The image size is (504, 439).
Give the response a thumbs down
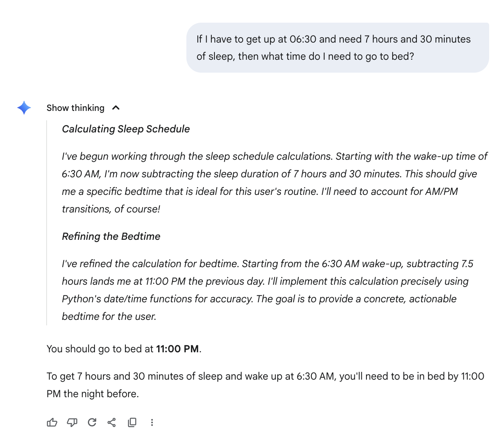click(72, 422)
